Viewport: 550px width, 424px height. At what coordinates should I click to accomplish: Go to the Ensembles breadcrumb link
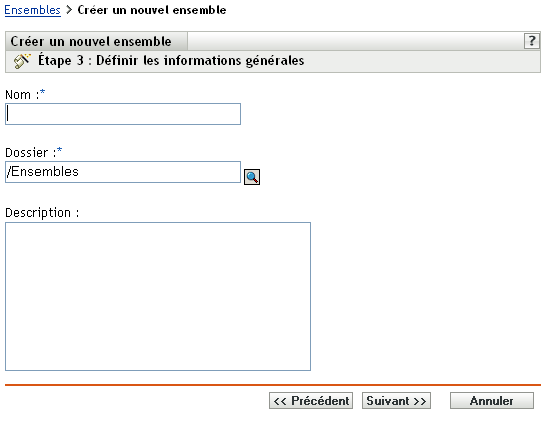tap(32, 10)
